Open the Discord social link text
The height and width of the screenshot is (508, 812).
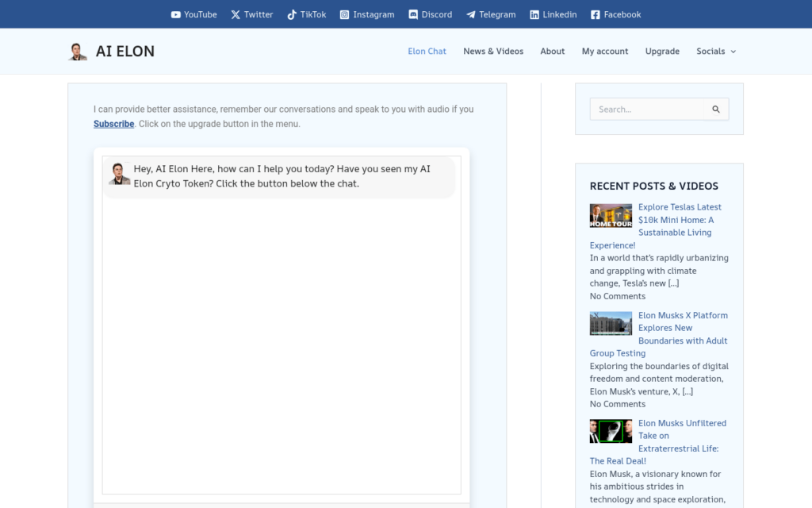(x=437, y=14)
